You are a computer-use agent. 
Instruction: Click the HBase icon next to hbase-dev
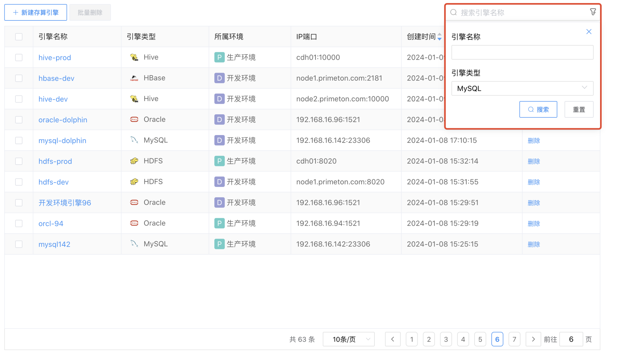134,78
